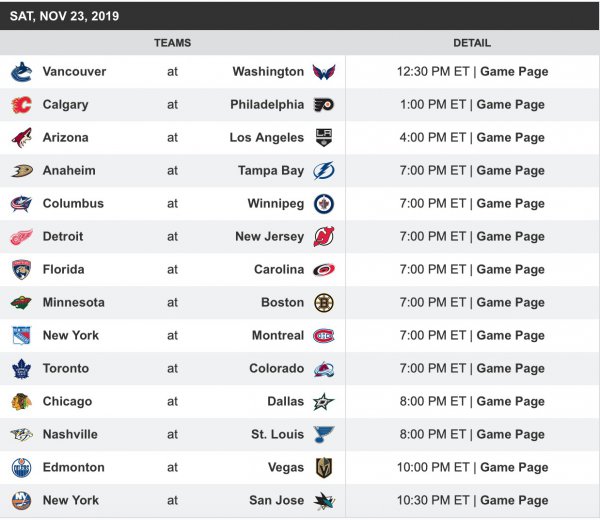Image resolution: width=600 pixels, height=520 pixels.
Task: Click the DETAIL column header
Action: [472, 43]
